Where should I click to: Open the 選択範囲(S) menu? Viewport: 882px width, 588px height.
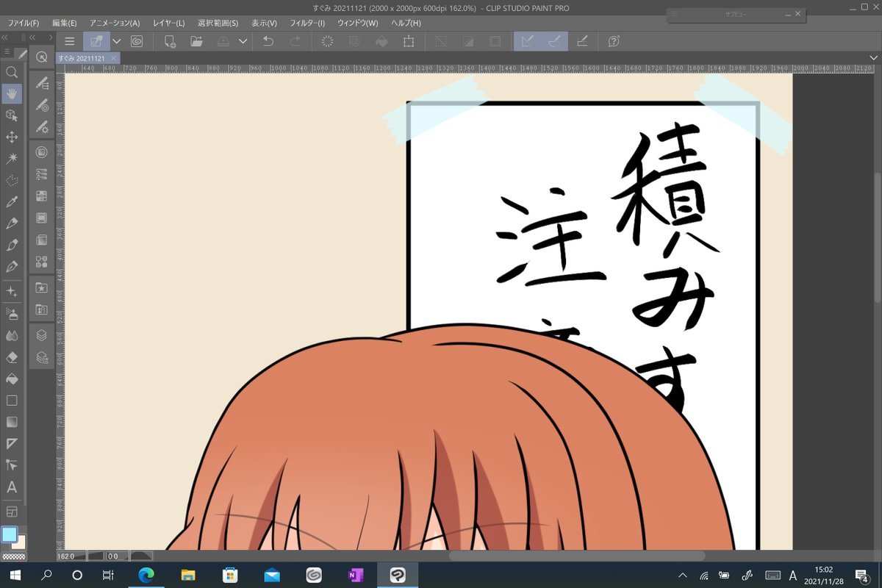(x=218, y=23)
